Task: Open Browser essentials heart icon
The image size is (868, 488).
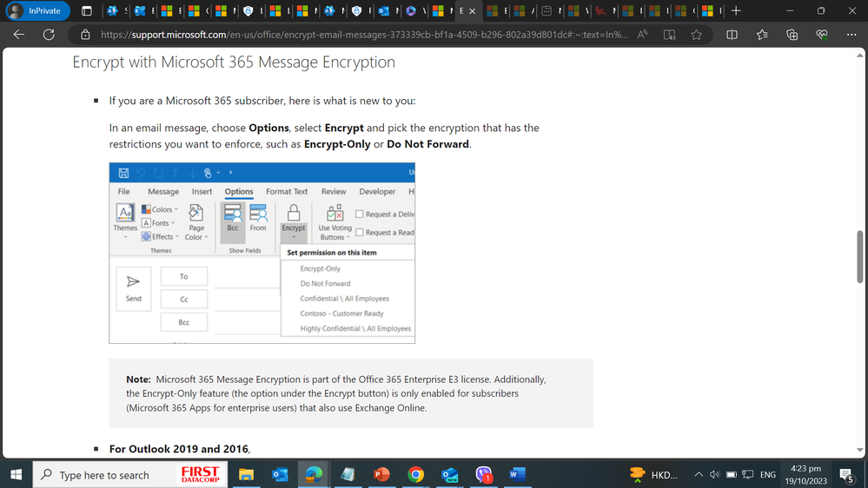Action: click(x=822, y=35)
